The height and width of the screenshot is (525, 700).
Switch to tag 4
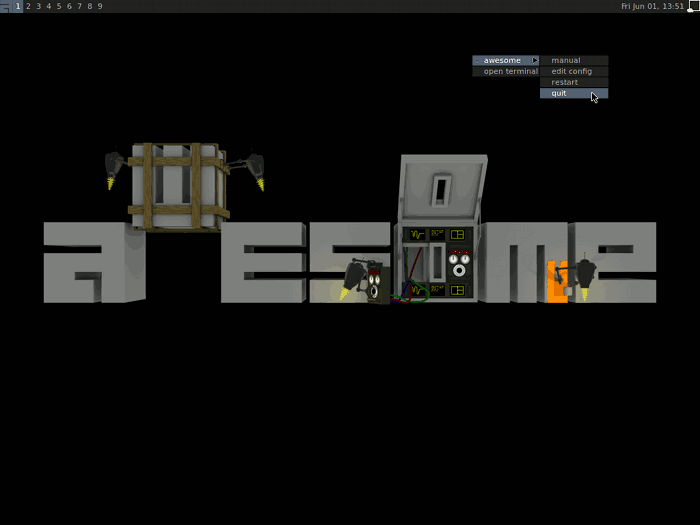point(49,6)
